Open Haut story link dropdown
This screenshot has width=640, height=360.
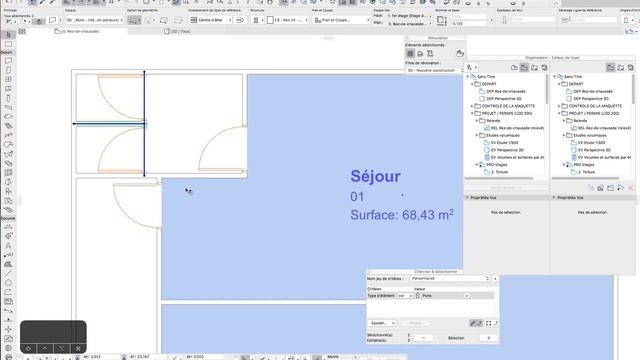[409, 16]
